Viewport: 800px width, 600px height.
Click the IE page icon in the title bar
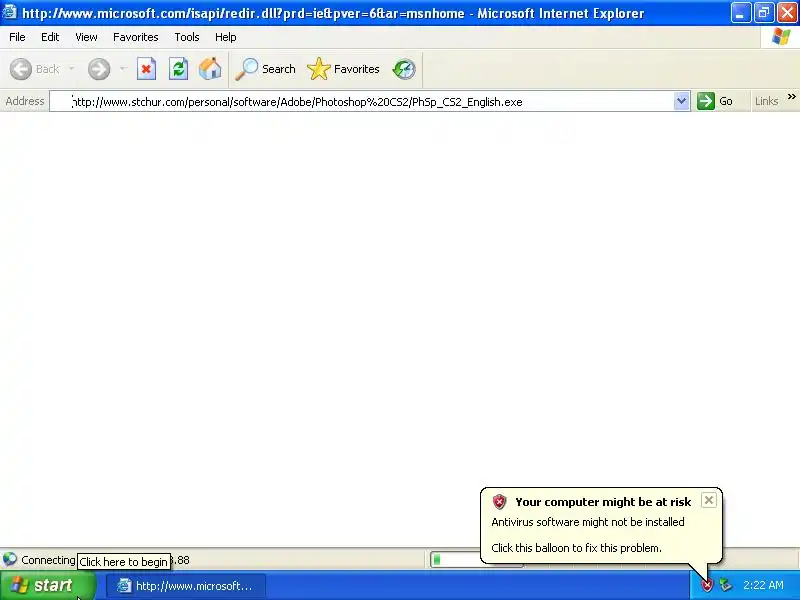point(10,12)
